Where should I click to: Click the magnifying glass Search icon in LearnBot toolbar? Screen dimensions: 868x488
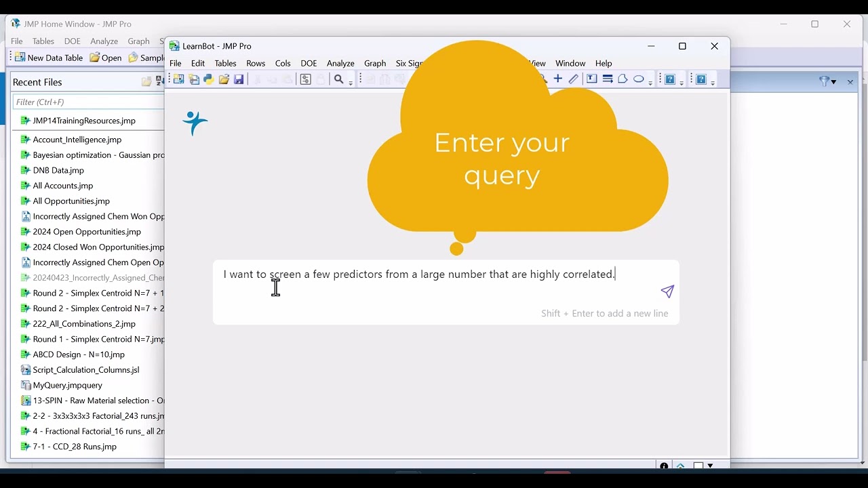(x=339, y=80)
